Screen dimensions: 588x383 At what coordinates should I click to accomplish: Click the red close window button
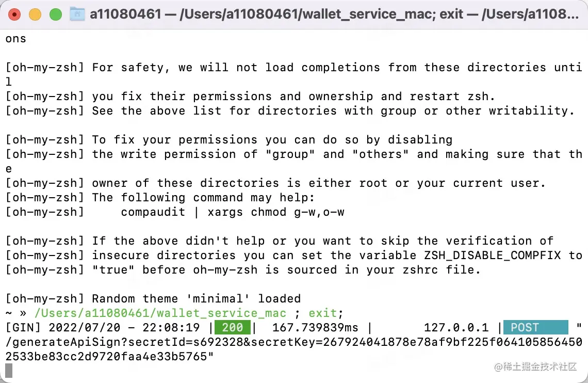click(x=14, y=14)
